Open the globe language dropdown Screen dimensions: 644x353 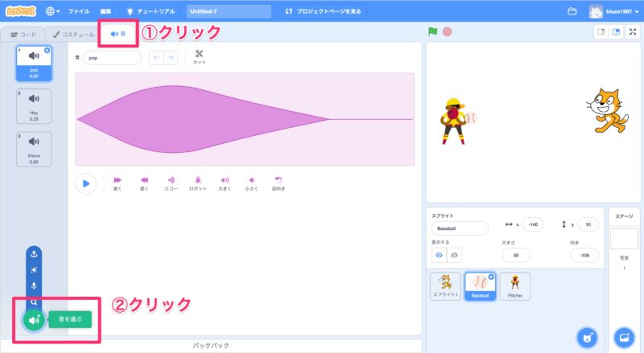(53, 12)
